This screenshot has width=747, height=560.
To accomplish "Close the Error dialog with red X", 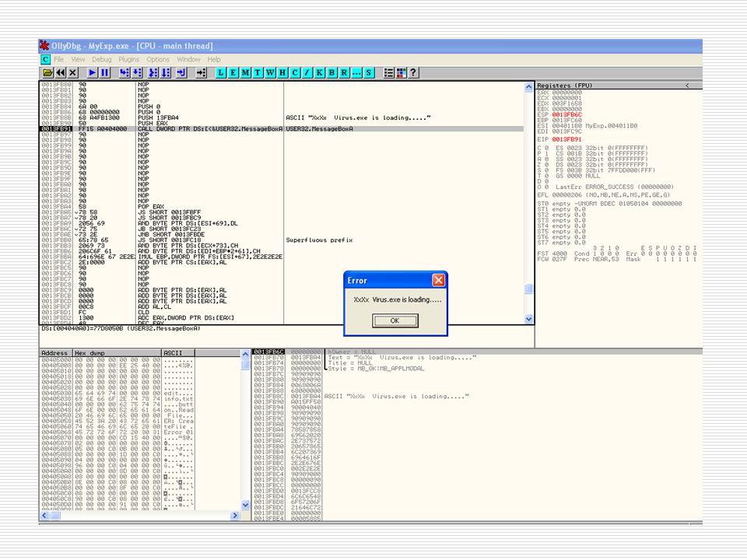I will click(438, 280).
